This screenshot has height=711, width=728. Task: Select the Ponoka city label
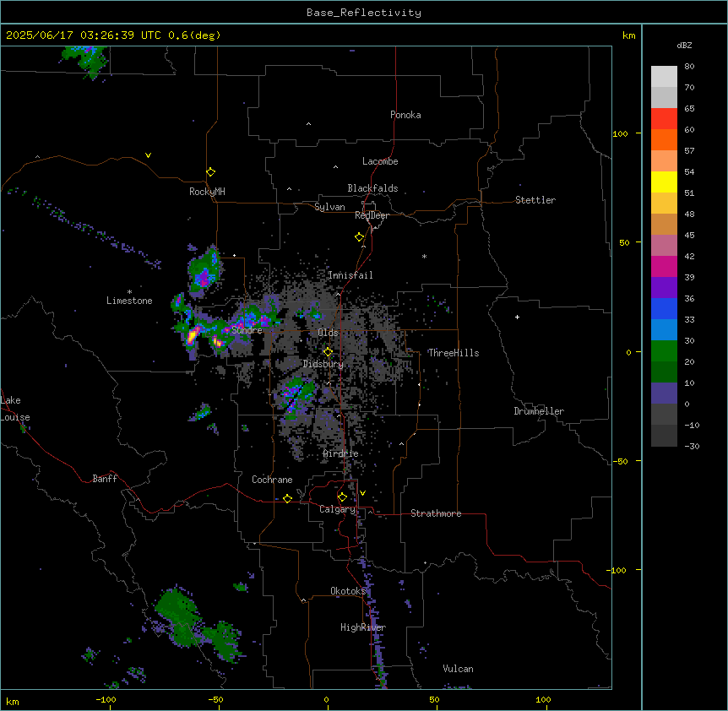click(x=405, y=115)
